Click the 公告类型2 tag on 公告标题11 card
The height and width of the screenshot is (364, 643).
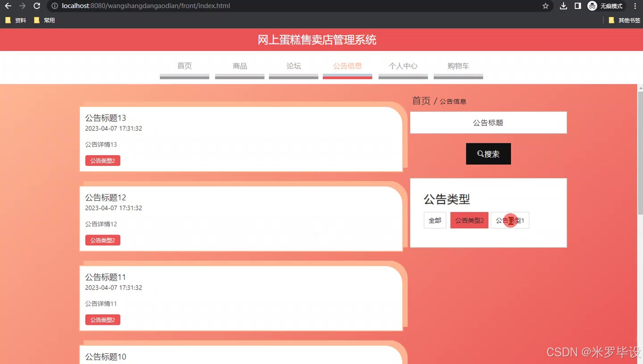click(x=103, y=320)
